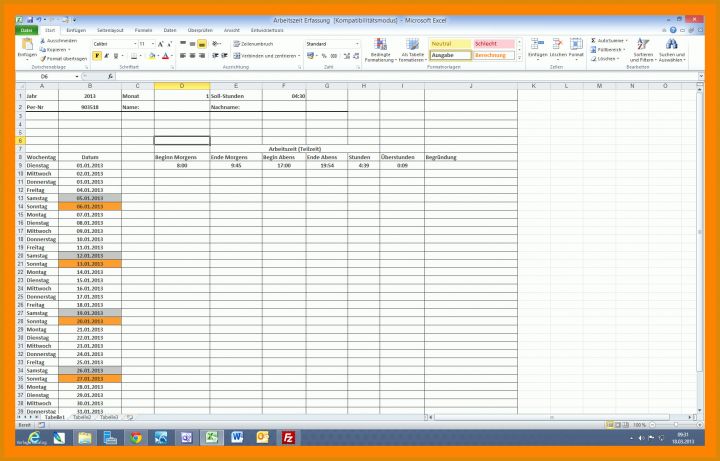Image resolution: width=720 pixels, height=461 pixels.
Task: Toggle bottom vertical alignment
Action: (x=202, y=44)
